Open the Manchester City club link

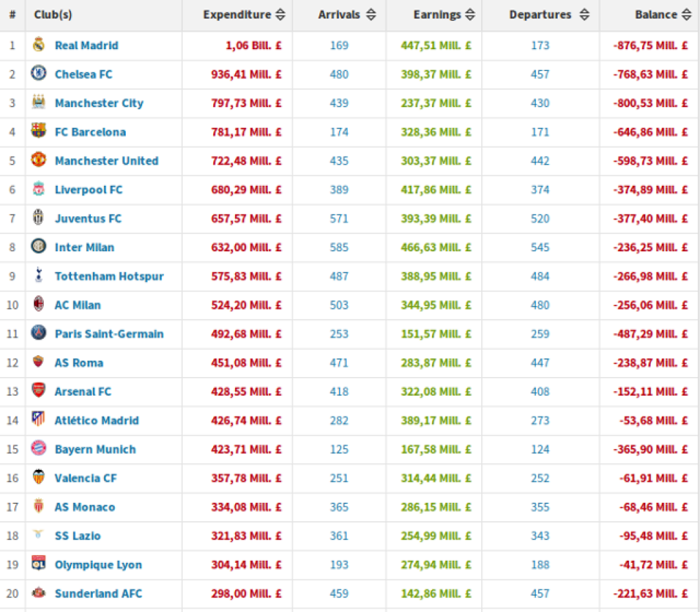click(99, 103)
